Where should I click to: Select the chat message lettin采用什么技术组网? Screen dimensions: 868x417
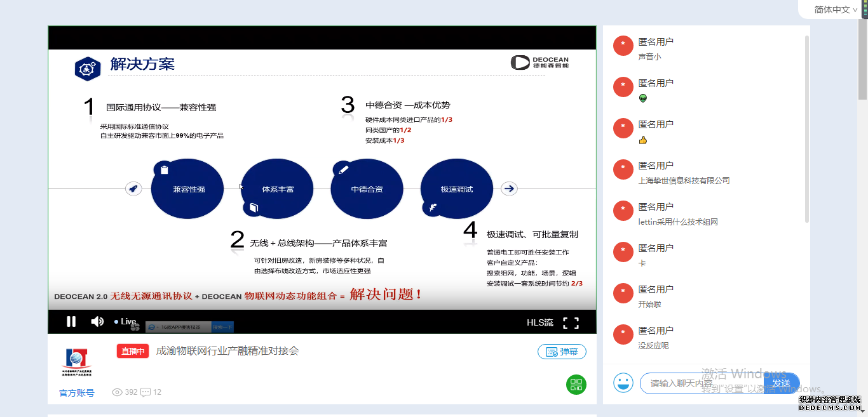[x=678, y=222]
